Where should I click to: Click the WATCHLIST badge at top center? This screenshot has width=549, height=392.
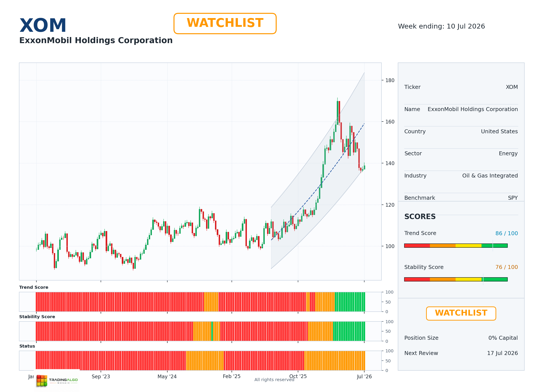click(225, 24)
